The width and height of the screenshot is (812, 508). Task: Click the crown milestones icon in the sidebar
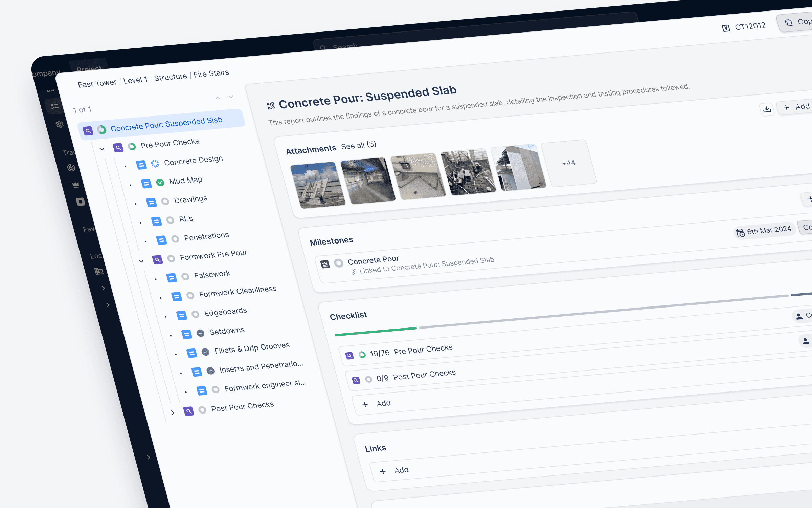tap(75, 185)
